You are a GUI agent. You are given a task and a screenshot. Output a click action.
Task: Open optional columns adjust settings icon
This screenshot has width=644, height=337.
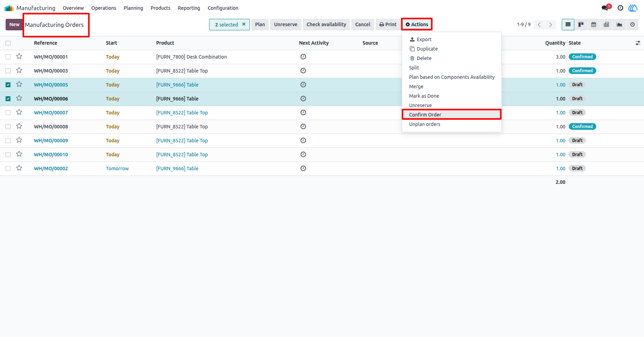click(638, 43)
